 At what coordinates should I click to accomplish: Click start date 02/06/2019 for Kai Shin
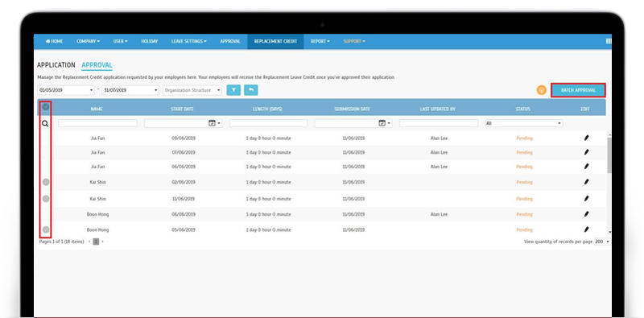(x=184, y=182)
